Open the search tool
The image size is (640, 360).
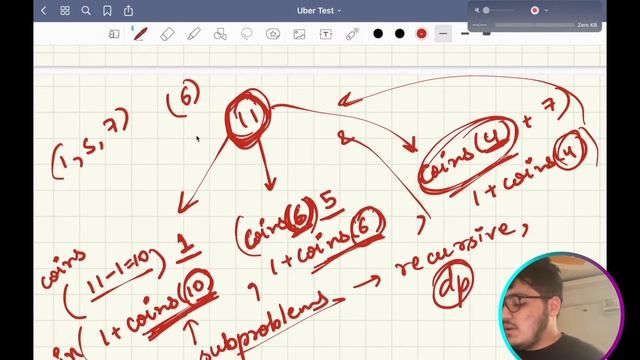tap(86, 11)
